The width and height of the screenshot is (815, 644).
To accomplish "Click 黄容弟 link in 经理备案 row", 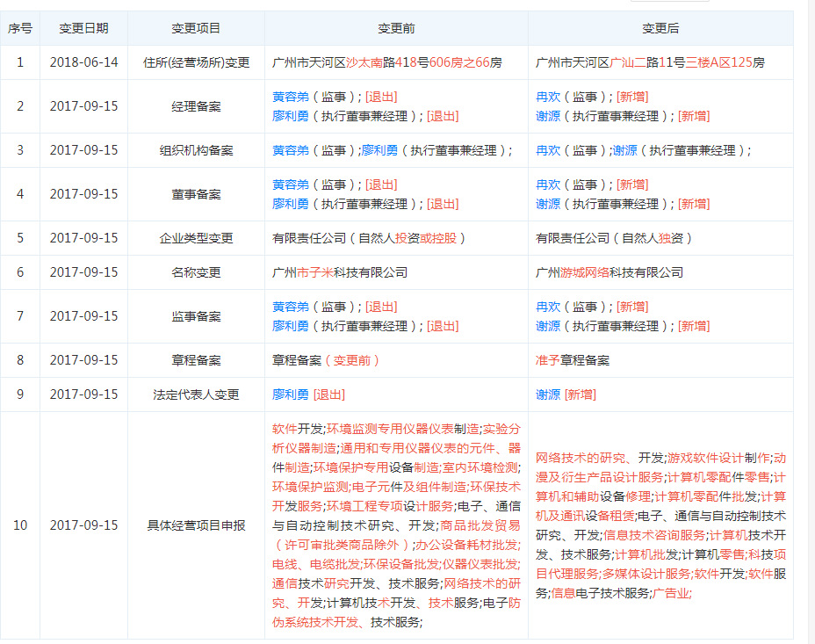I will (291, 97).
